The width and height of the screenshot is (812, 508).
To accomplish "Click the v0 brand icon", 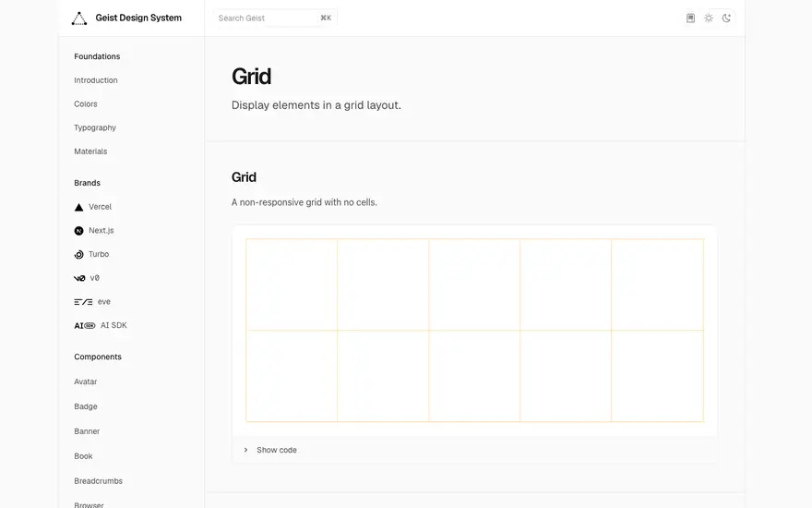I will click(79, 278).
